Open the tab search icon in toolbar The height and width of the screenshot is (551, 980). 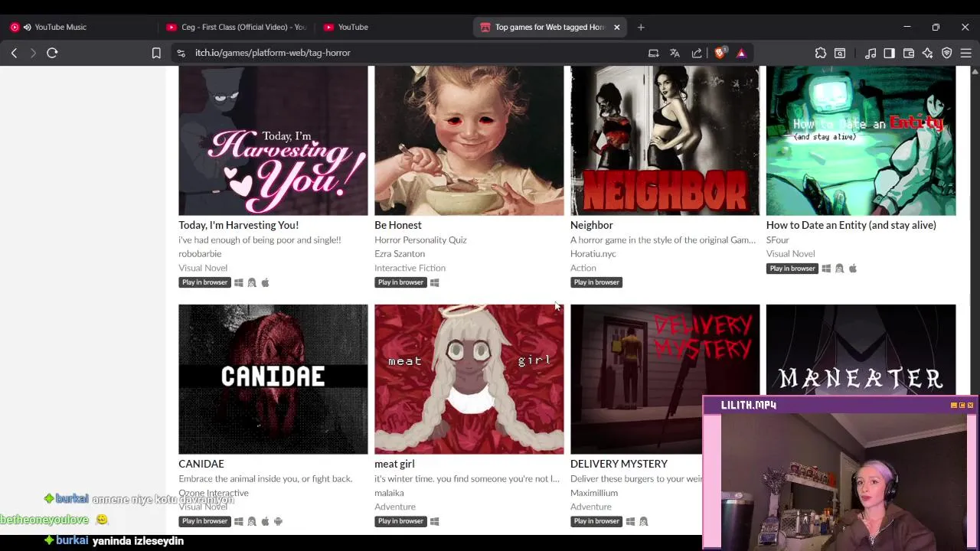coord(840,53)
